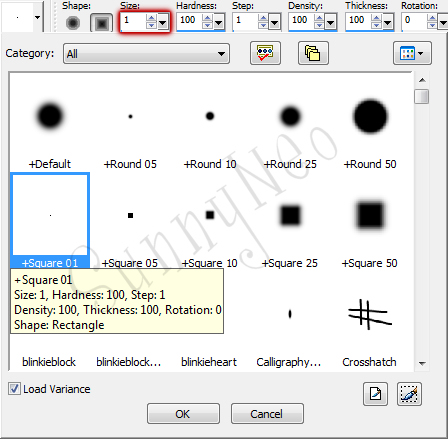Screen dimensions: 448x439
Task: Open the thumbnail view mode dropdown
Action: tap(412, 53)
